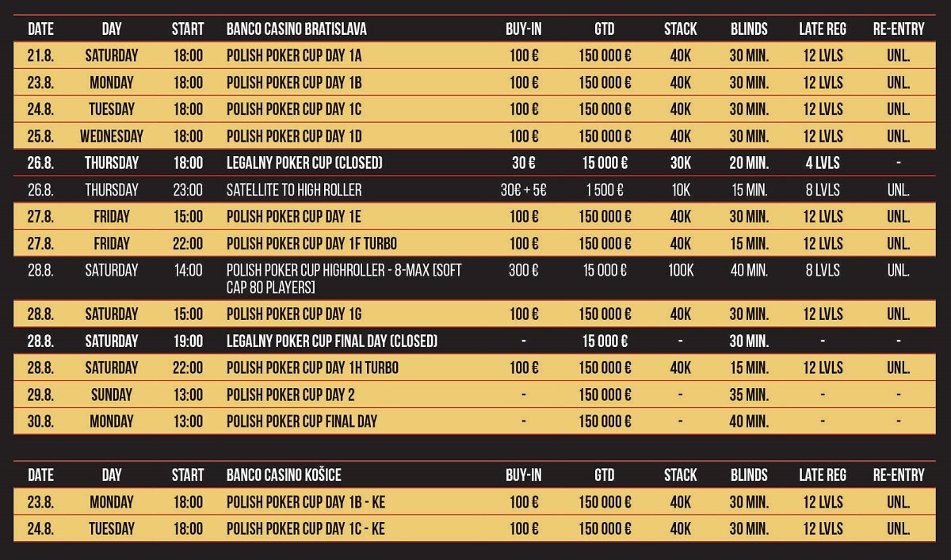The image size is (951, 560).
Task: Sort by the GTD column in Bratislava table
Action: (605, 29)
